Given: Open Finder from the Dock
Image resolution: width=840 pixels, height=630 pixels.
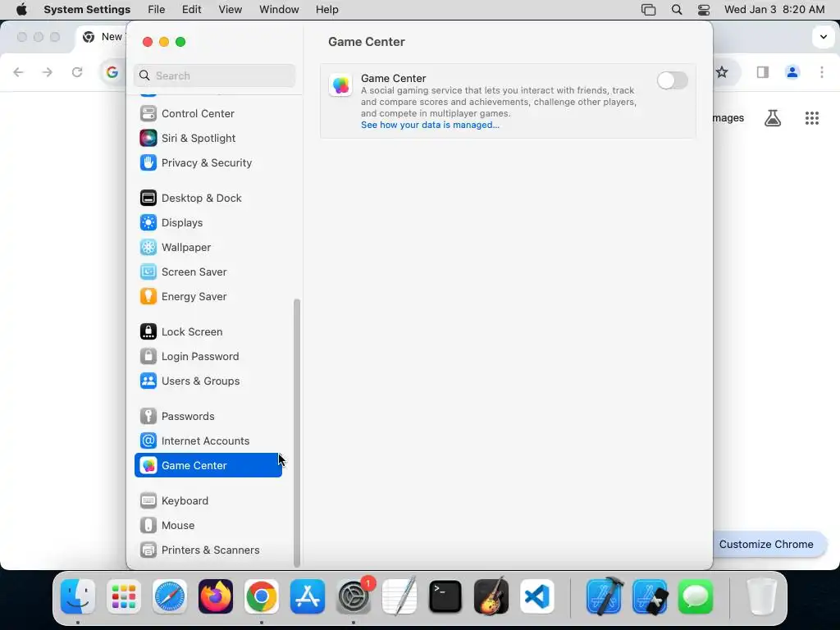Looking at the screenshot, I should coord(78,596).
